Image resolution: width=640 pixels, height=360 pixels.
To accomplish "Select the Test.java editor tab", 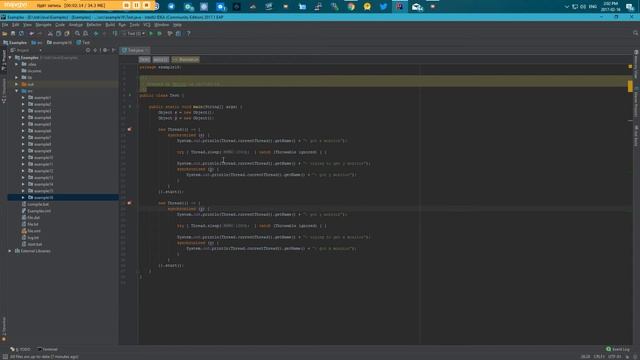I will coord(135,50).
